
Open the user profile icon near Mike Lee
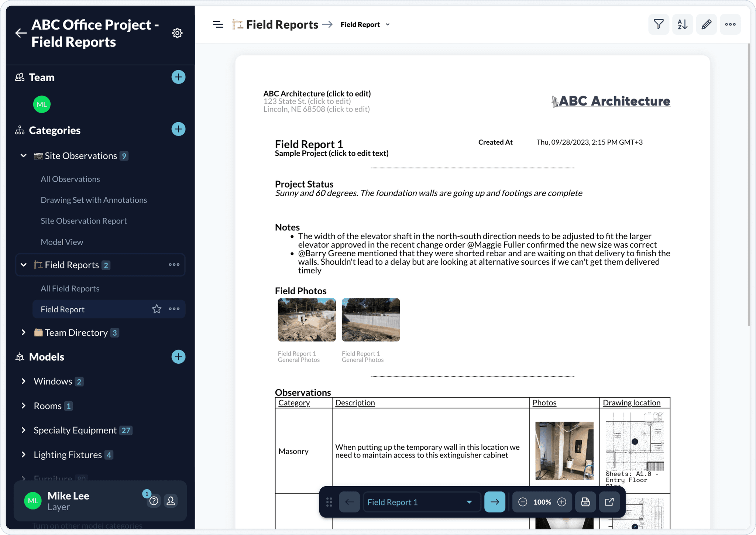click(x=171, y=501)
